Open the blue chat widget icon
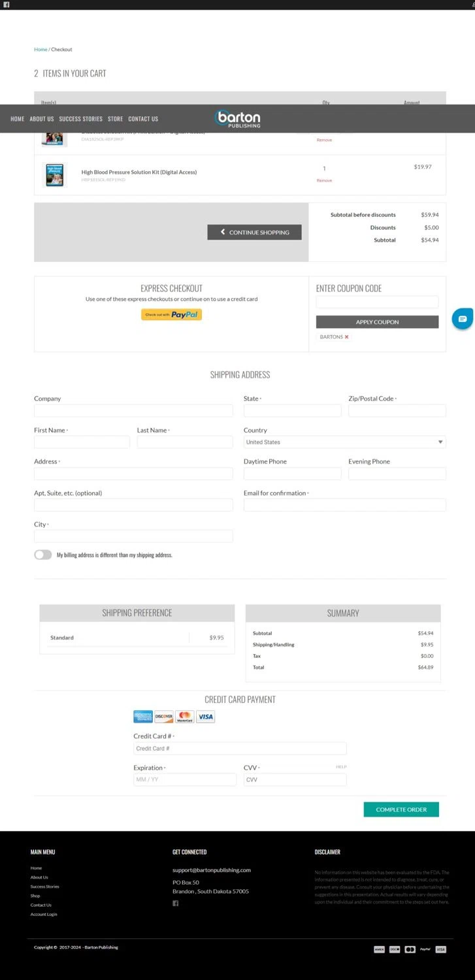Viewport: 475px width, 980px height. point(463,319)
